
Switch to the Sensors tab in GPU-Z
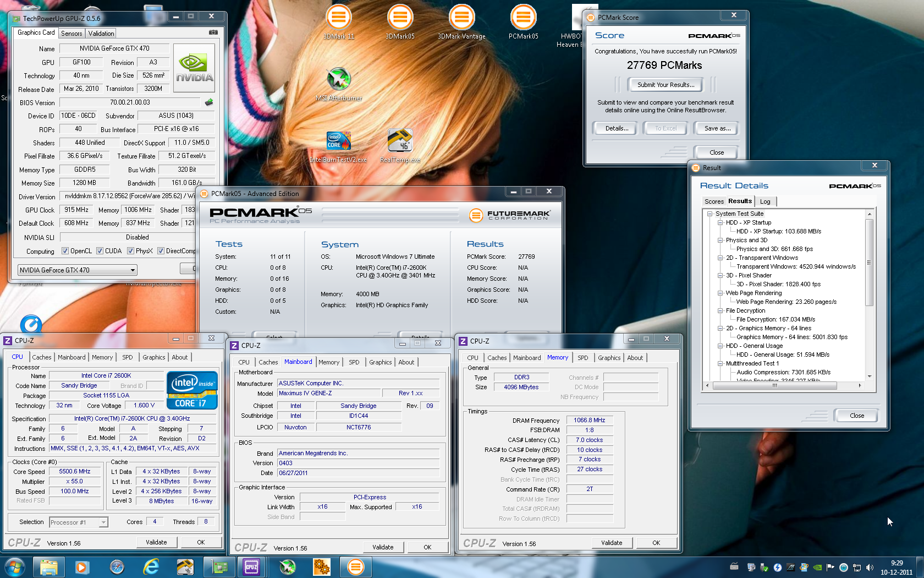[x=71, y=34]
